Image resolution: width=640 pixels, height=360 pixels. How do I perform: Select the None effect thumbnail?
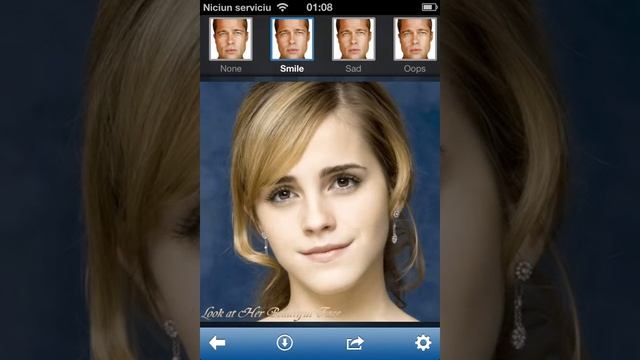point(231,39)
